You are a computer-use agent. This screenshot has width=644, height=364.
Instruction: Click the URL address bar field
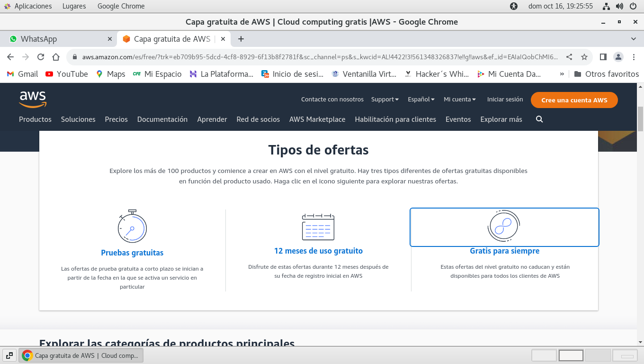[320, 57]
